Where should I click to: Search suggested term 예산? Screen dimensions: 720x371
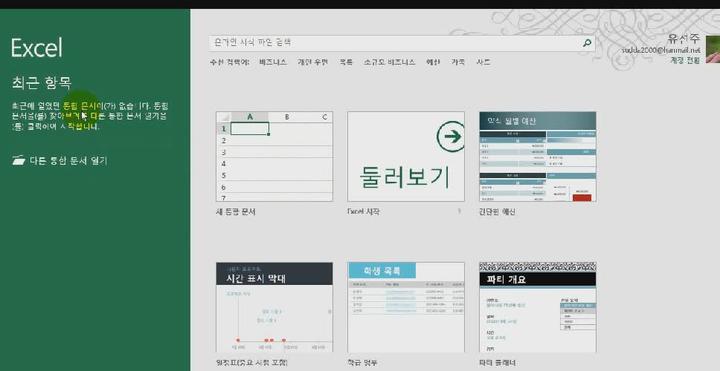click(433, 62)
